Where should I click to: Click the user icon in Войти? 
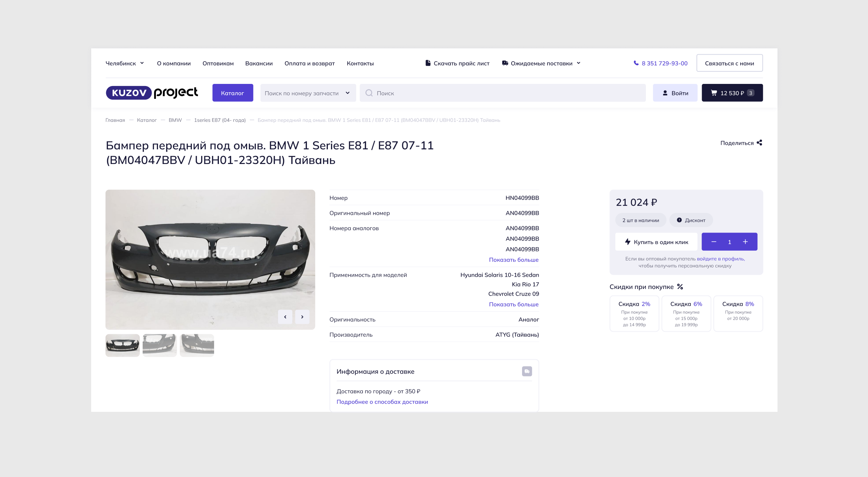(665, 93)
